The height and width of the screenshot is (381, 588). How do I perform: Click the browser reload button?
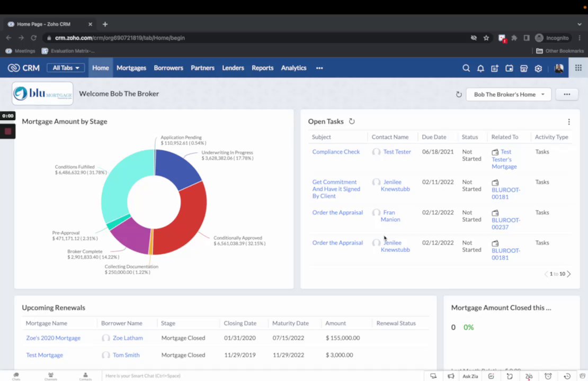[34, 38]
